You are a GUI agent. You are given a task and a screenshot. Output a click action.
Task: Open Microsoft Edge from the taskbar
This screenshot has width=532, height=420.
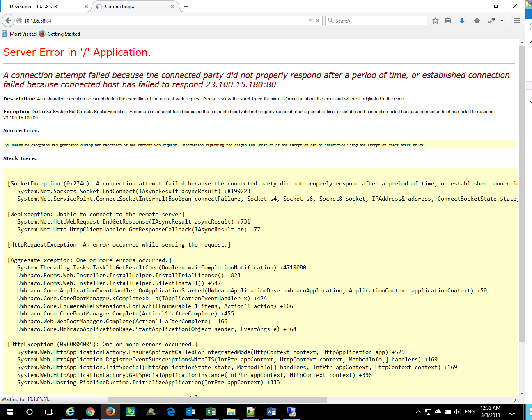coord(171,412)
